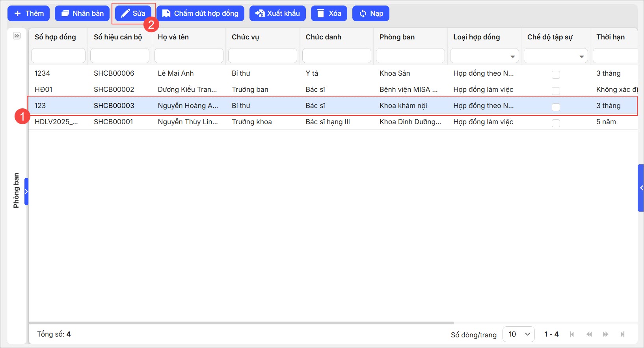This screenshot has width=644, height=348.
Task: Click the Chấm dứt hợp đồng label
Action: pyautogui.click(x=206, y=13)
